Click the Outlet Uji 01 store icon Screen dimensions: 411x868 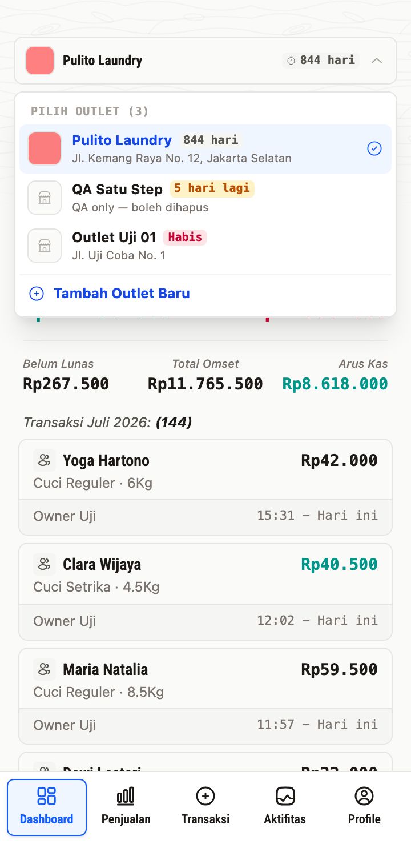[45, 246]
